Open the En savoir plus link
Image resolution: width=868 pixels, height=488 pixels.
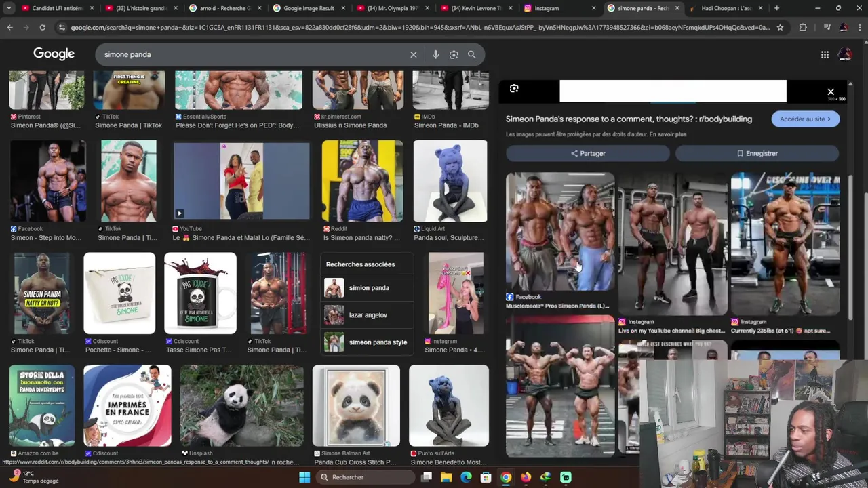tap(667, 134)
